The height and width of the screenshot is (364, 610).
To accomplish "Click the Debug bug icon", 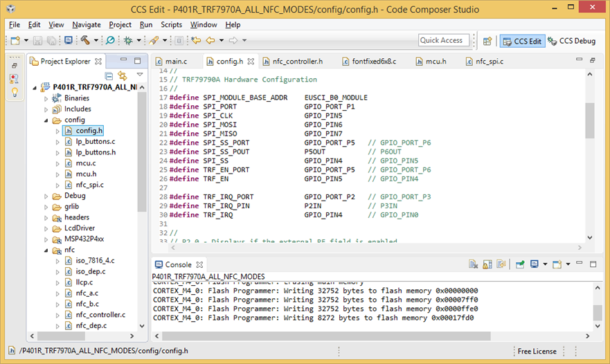I will click(x=129, y=41).
